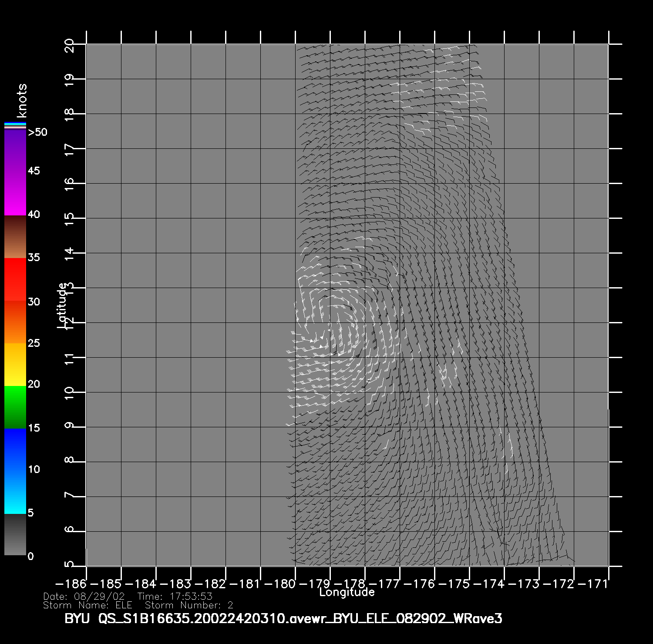Viewport: 653px width, 644px height.
Task: Click the orange 25-30 knots color band
Action: pyautogui.click(x=15, y=322)
